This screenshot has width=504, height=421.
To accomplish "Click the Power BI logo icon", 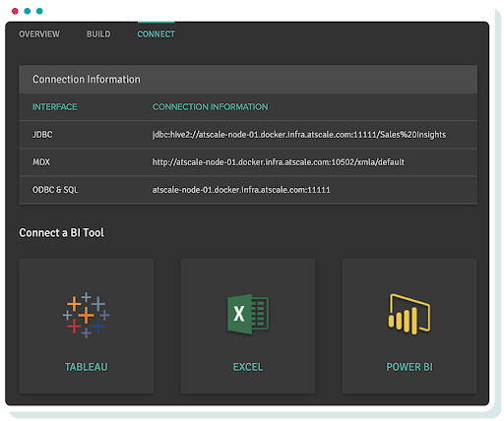I will [409, 314].
